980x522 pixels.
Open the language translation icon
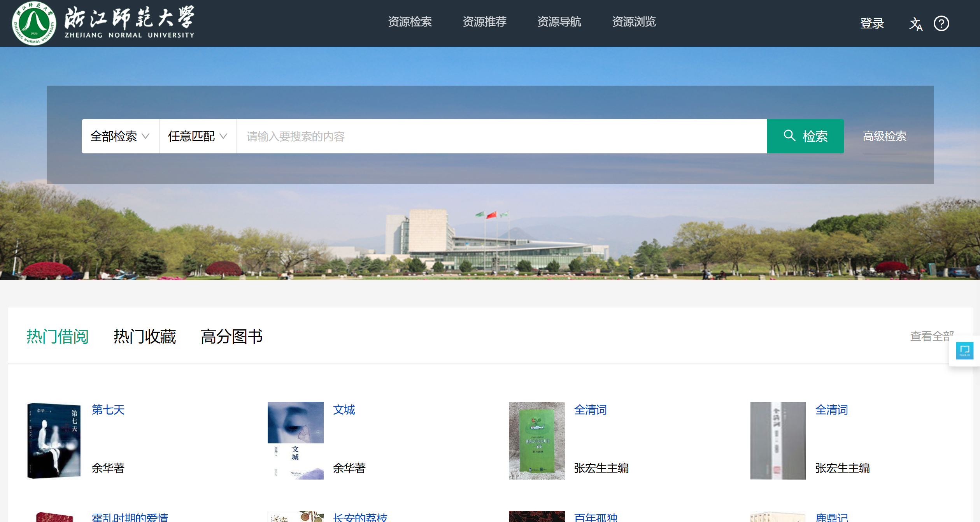[x=915, y=24]
